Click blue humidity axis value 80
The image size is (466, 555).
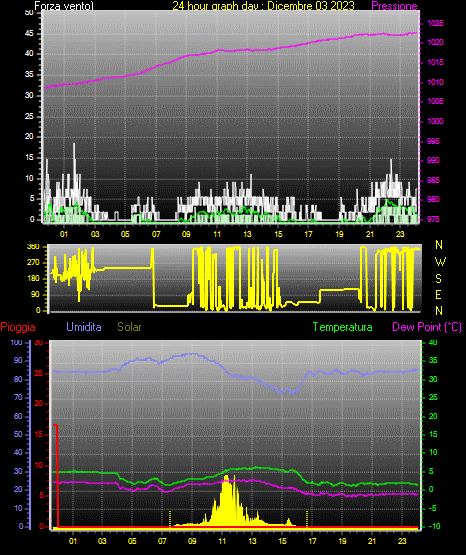18,379
